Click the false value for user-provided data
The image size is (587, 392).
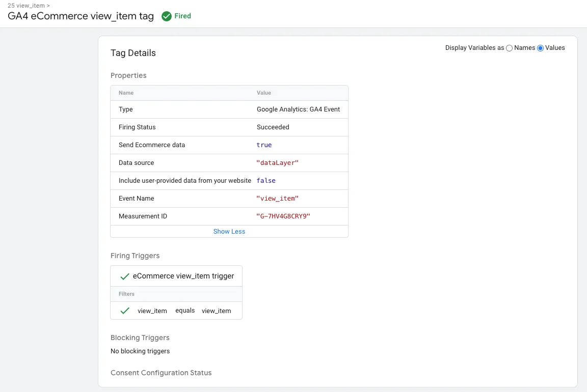(266, 181)
